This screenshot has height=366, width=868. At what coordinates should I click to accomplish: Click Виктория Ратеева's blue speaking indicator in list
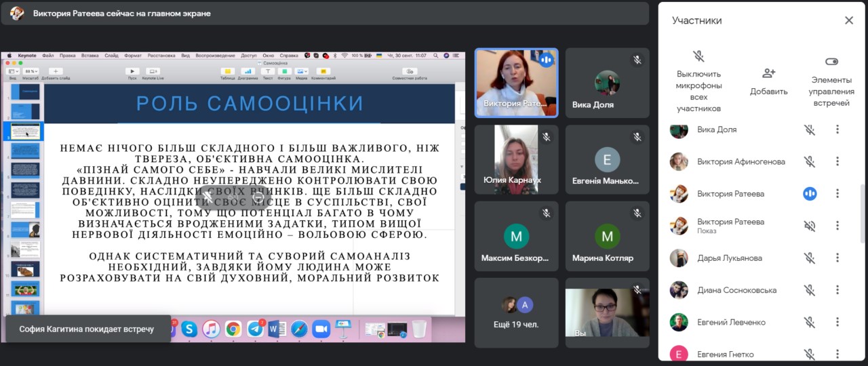click(x=810, y=194)
